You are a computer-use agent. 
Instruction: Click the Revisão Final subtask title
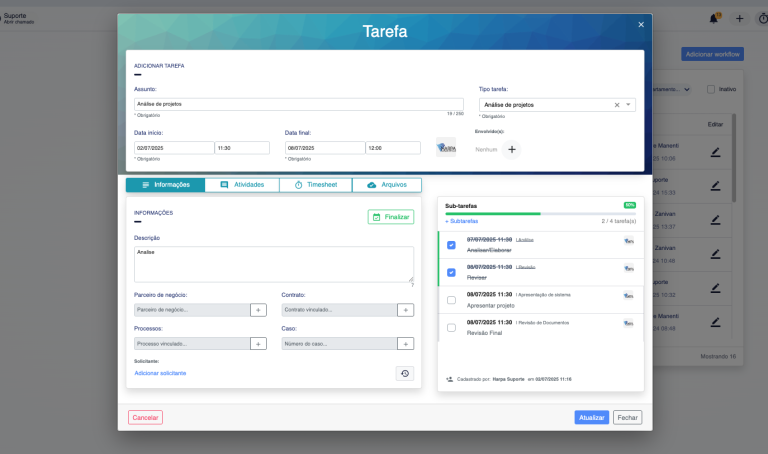coord(484,333)
